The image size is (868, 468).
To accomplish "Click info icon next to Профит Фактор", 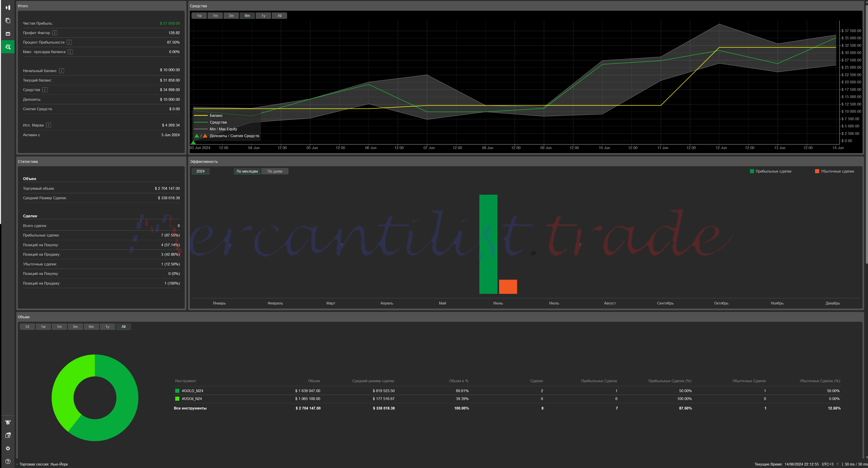I will 54,33.
